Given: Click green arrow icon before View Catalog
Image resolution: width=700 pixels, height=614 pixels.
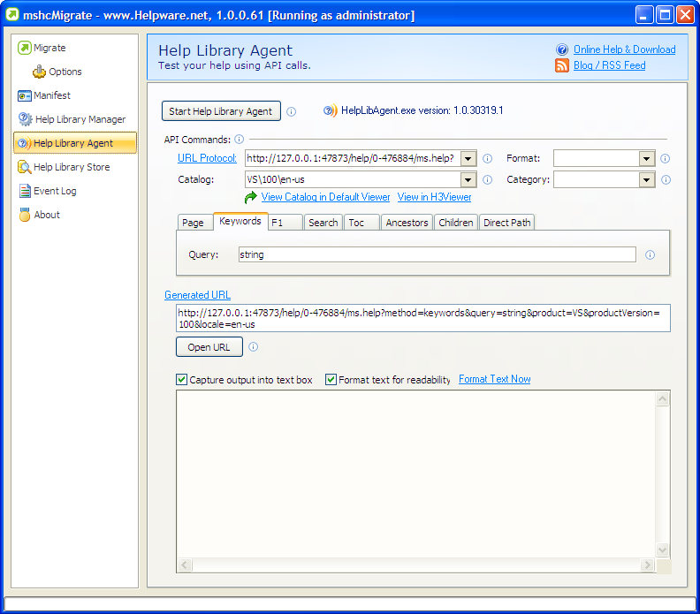Looking at the screenshot, I should [251, 197].
